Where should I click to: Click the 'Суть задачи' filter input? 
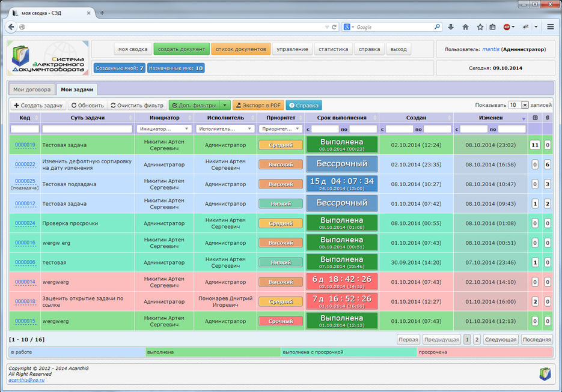(87, 129)
